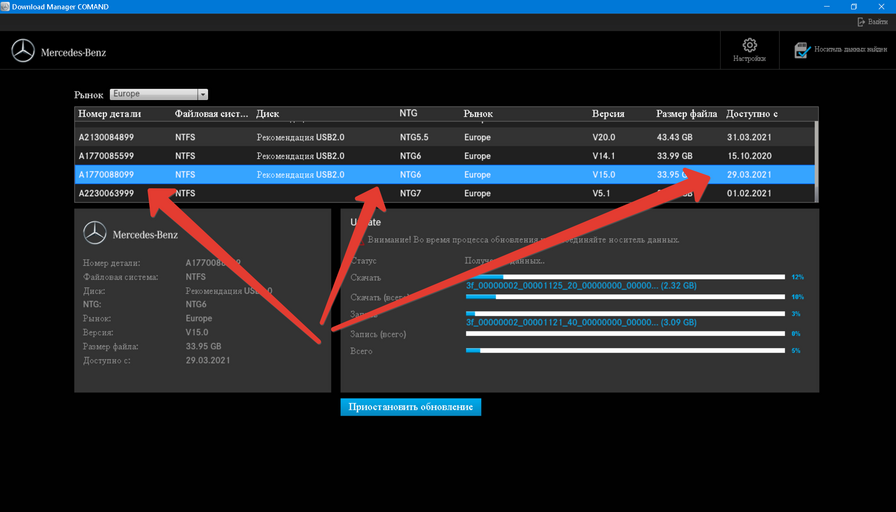Screen dimensions: 896x512
Task: Click writing file name with 3.09 GB
Action: [581, 322]
